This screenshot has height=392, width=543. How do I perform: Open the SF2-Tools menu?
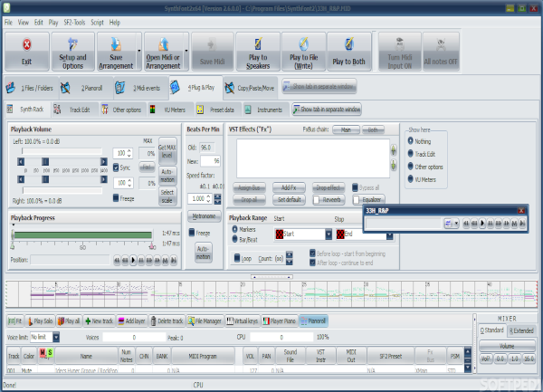pos(74,23)
